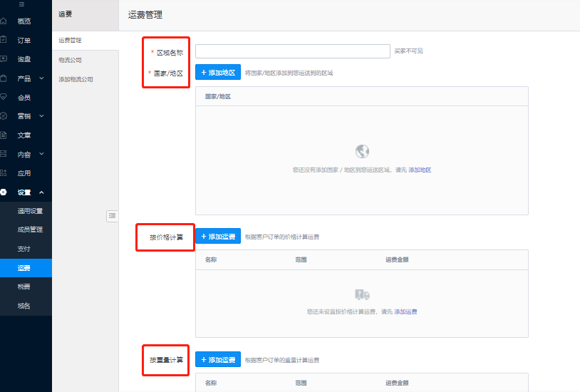This screenshot has height=392, width=580.
Task: Expand the 内容 content submenu
Action: click(x=41, y=154)
